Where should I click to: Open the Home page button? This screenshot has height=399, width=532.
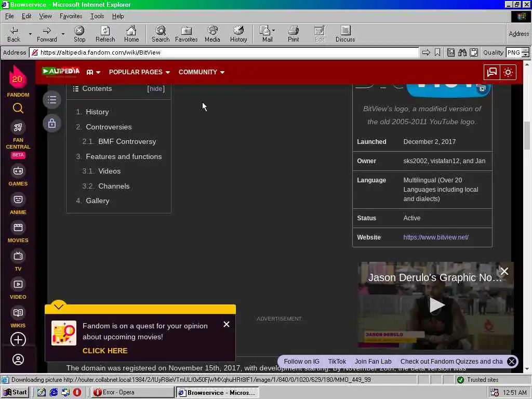point(131,34)
